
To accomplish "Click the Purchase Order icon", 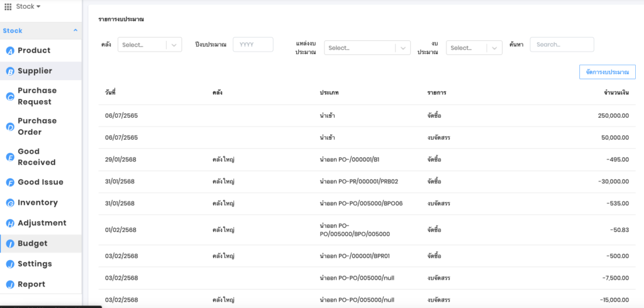I will point(10,127).
